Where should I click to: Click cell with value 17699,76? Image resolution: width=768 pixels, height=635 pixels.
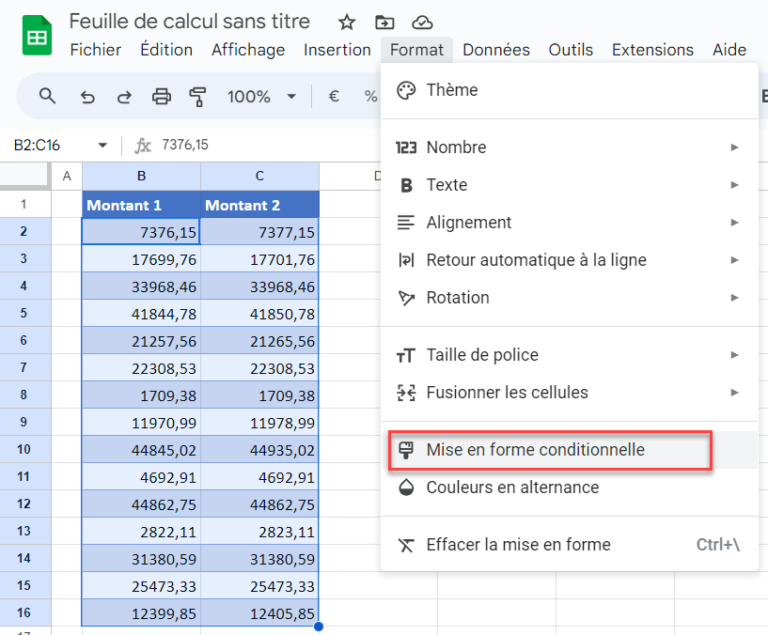[142, 259]
